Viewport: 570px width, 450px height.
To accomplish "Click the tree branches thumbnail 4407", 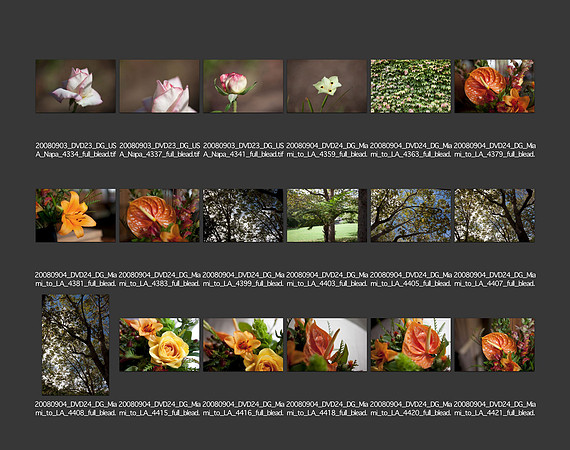I will pyautogui.click(x=494, y=215).
